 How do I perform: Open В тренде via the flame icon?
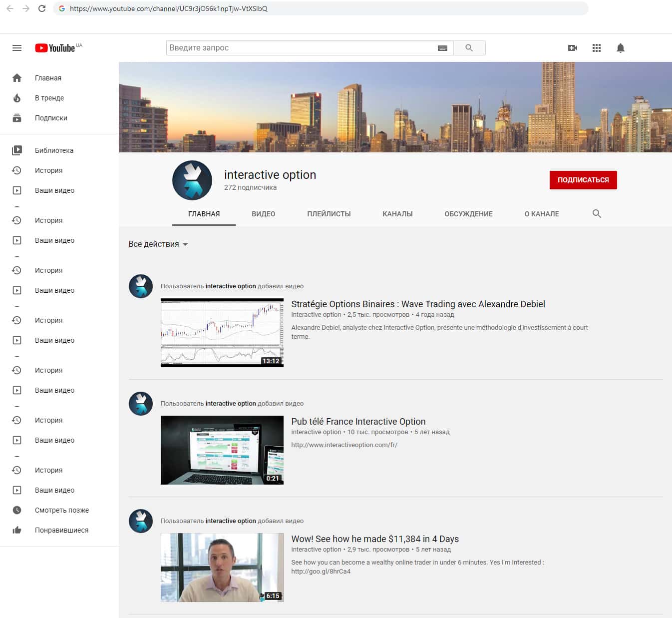(x=17, y=98)
